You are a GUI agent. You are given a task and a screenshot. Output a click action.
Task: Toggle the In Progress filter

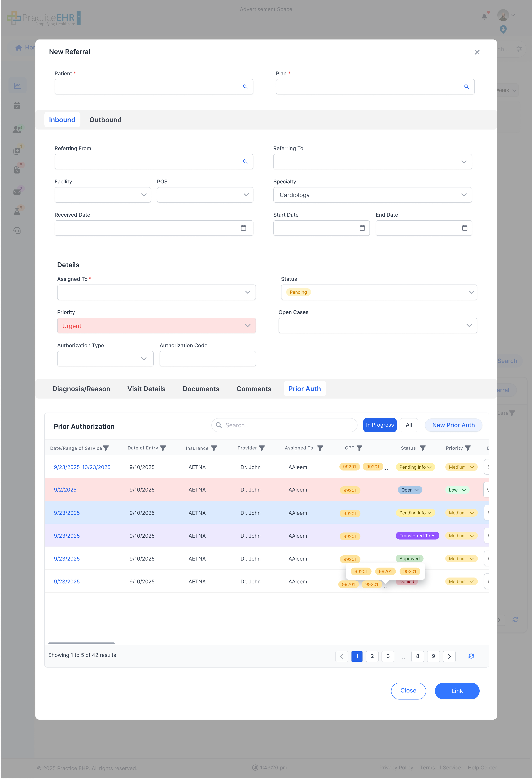click(x=379, y=425)
